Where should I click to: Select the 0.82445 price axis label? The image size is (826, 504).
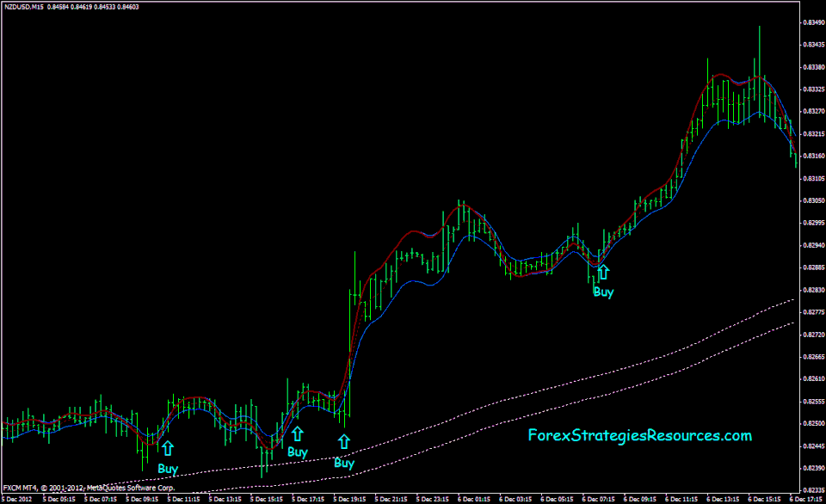pyautogui.click(x=814, y=446)
